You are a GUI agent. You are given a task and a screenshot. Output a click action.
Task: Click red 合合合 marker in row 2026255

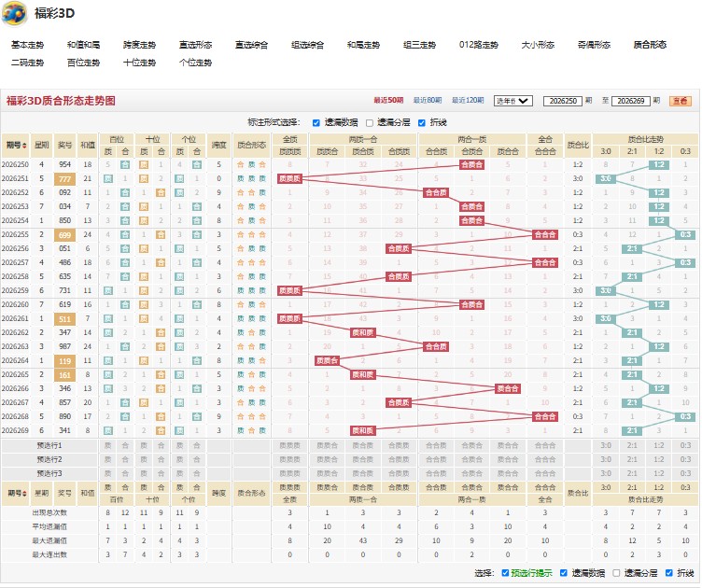pos(545,234)
